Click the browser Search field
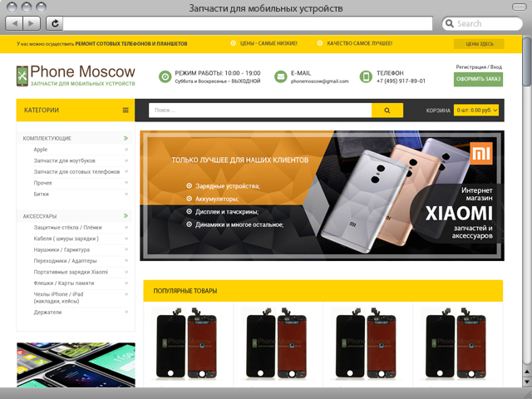 tap(482, 23)
